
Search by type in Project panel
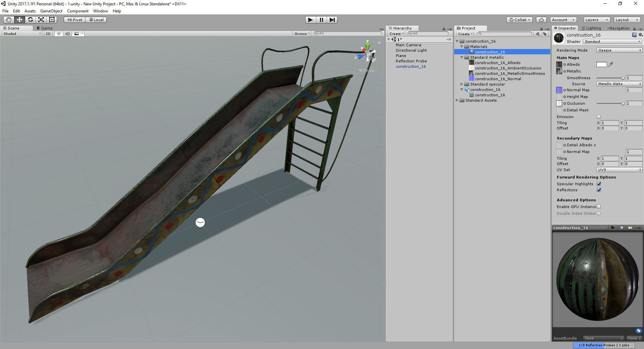coord(538,34)
